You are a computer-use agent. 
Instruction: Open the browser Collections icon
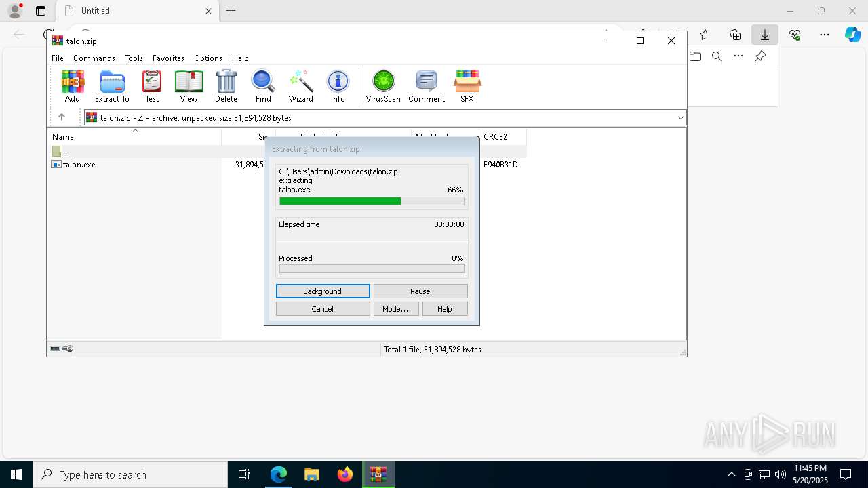click(735, 35)
